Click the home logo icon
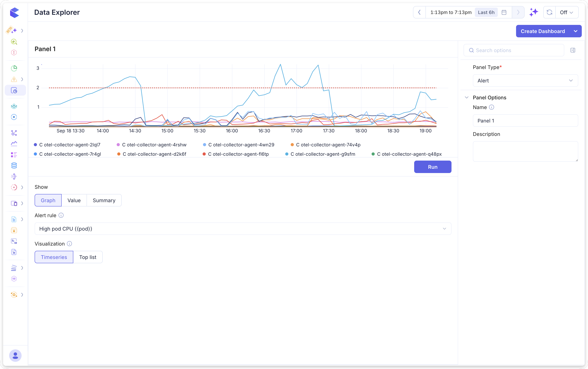588x369 pixels. 14,12
